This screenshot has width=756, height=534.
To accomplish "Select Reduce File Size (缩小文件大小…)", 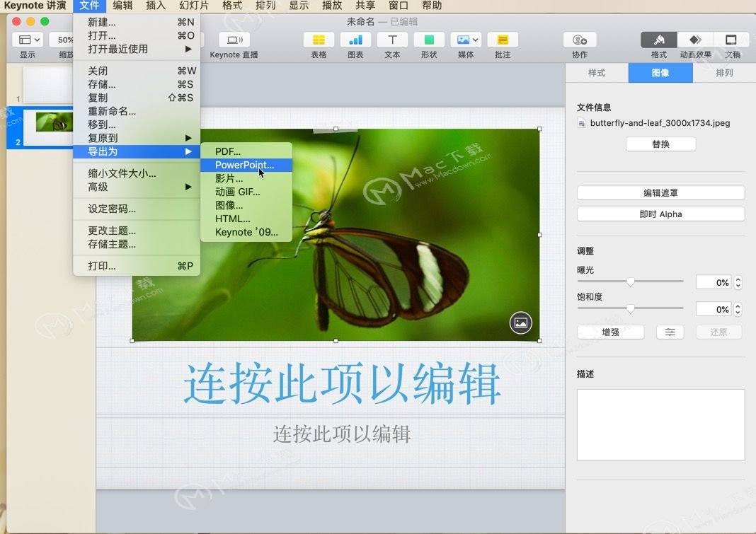I will 137,173.
